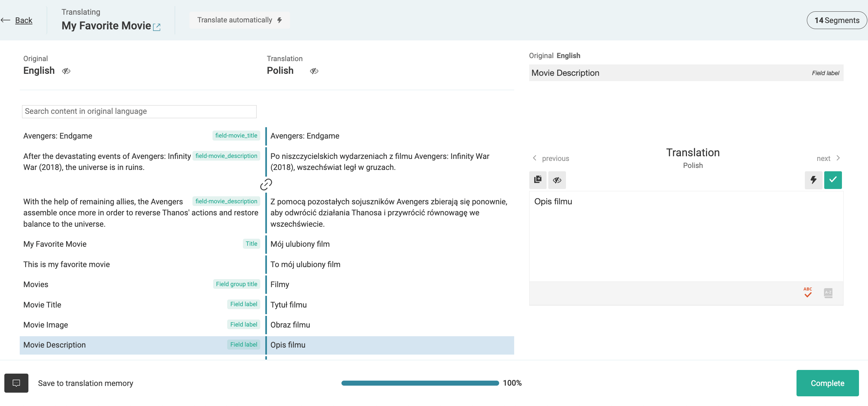This screenshot has height=406, width=868.
Task: Confirm the segment with the green checkmark
Action: click(x=833, y=180)
